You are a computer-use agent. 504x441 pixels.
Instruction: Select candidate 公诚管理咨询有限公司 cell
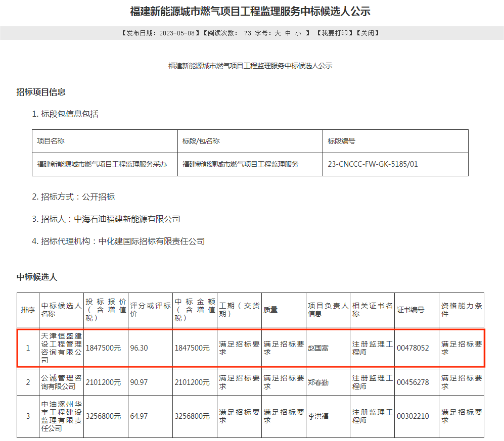point(61,382)
